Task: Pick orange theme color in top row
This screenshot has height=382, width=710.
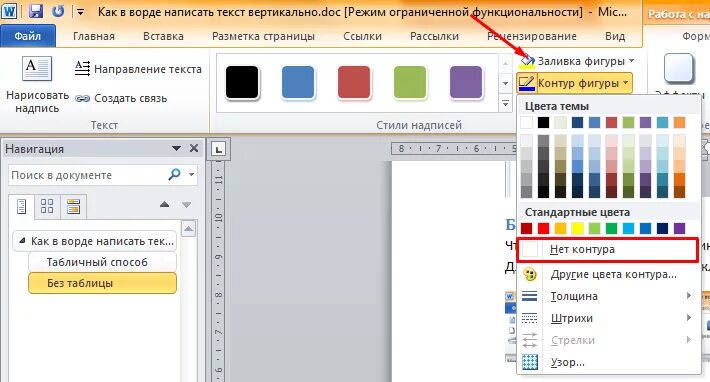Action: (679, 122)
